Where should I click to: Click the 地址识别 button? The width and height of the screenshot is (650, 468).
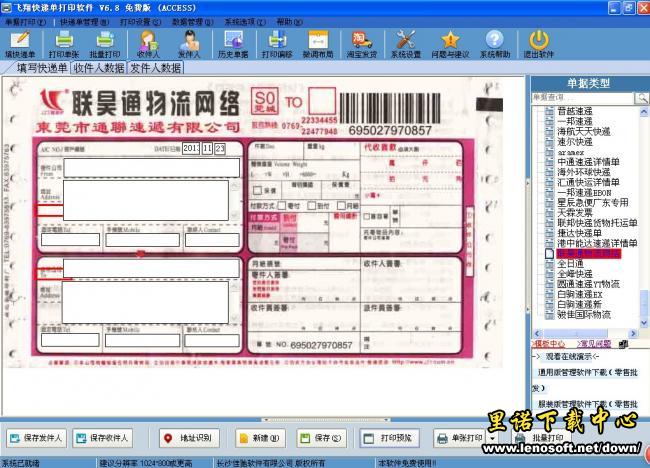(x=189, y=438)
